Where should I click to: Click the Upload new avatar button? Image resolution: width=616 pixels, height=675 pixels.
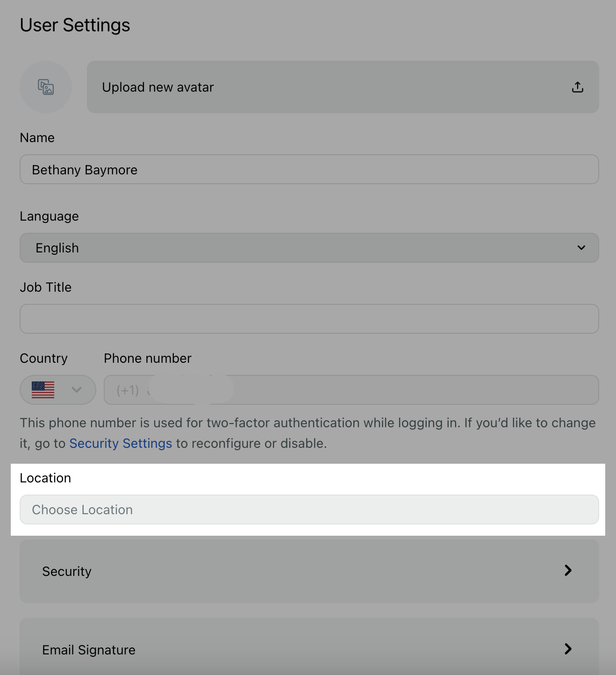[343, 87]
